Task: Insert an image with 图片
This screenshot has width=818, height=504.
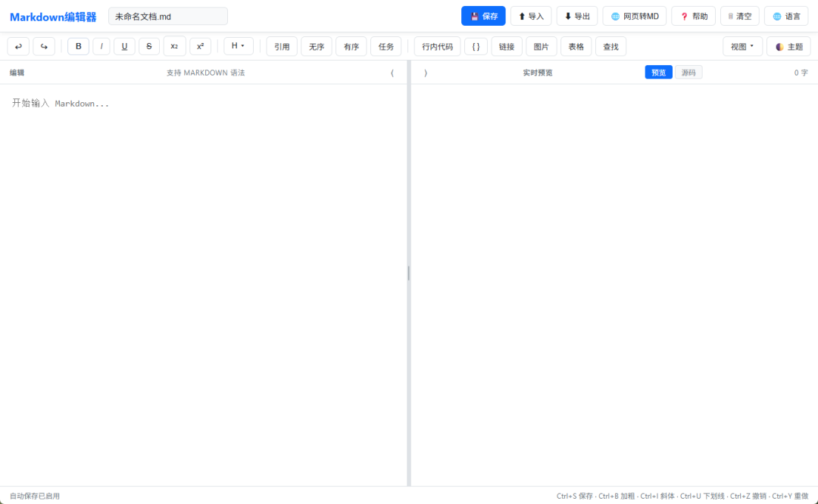Action: pos(541,46)
